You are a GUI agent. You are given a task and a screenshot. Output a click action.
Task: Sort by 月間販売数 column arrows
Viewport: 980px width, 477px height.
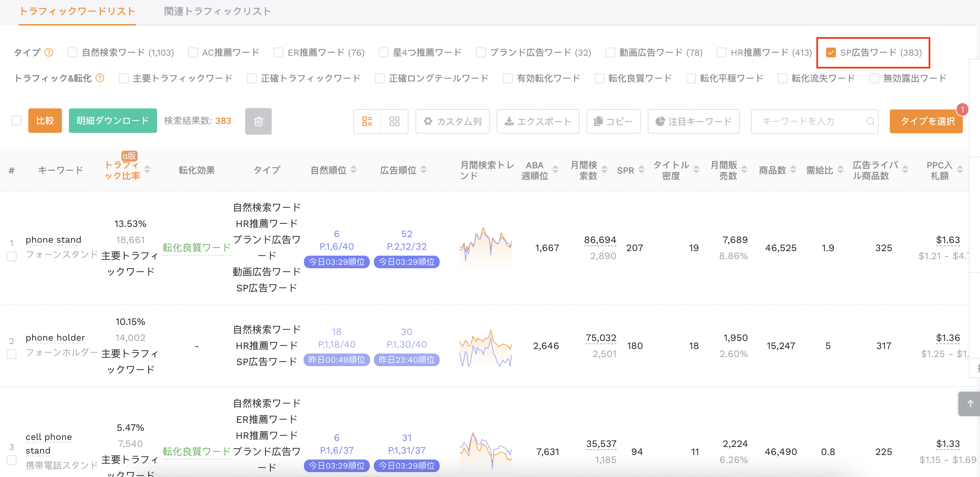(745, 170)
